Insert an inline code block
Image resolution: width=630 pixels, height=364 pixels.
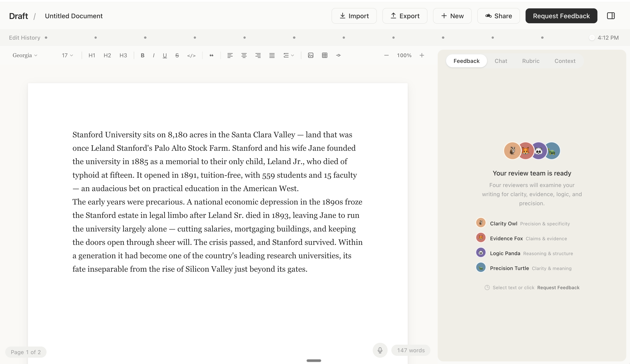[x=191, y=55]
